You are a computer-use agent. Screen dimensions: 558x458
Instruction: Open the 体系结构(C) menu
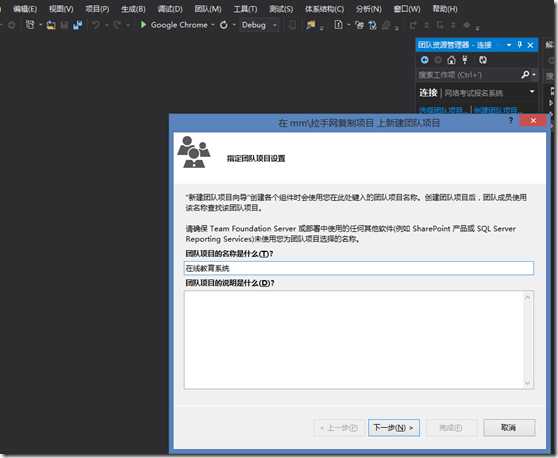pyautogui.click(x=325, y=9)
